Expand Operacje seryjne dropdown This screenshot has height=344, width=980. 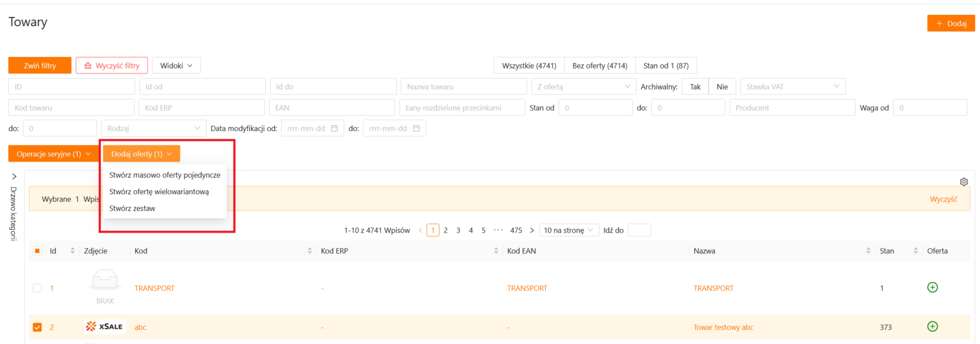coord(53,154)
